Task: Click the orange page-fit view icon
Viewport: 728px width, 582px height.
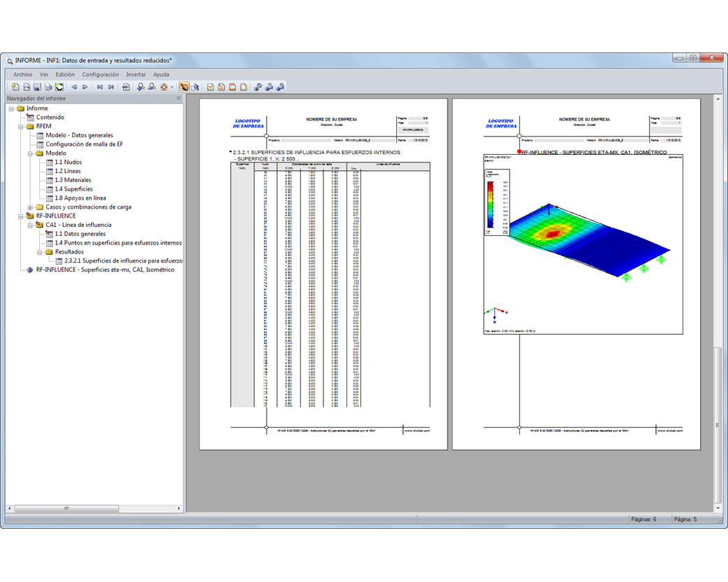Action: [x=164, y=87]
